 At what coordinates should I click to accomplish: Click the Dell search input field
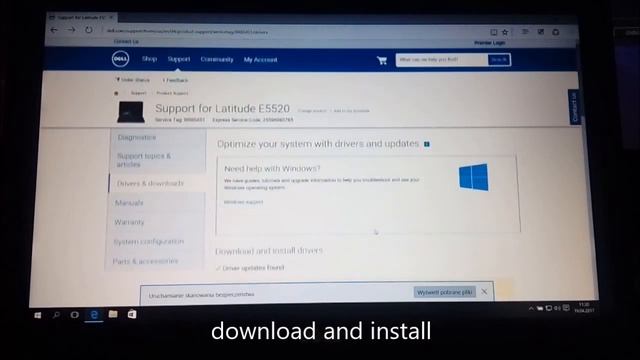[x=442, y=60]
